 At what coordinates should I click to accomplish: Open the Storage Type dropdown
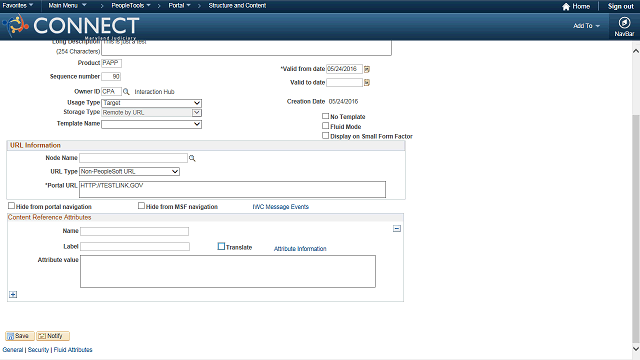151,113
